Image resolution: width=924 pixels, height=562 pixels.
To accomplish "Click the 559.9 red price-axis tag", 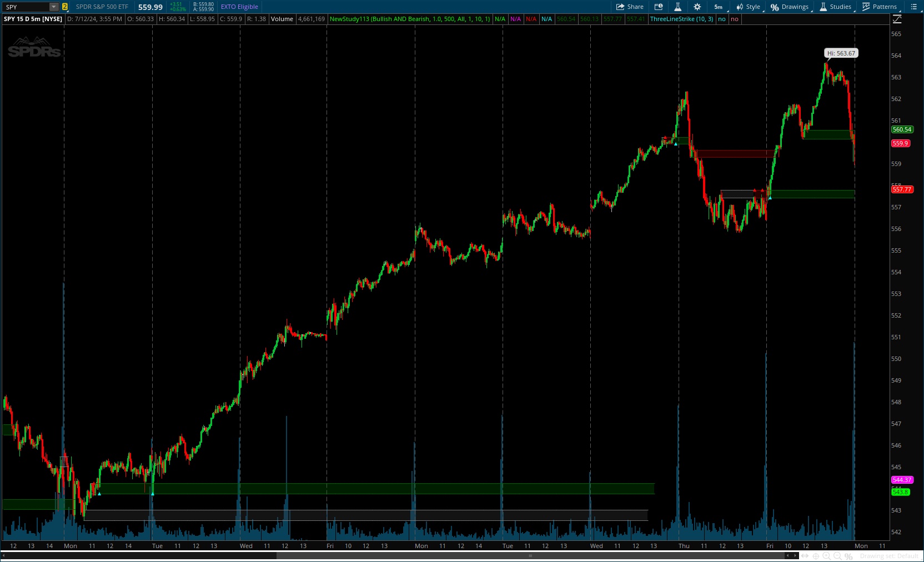I will [x=900, y=143].
